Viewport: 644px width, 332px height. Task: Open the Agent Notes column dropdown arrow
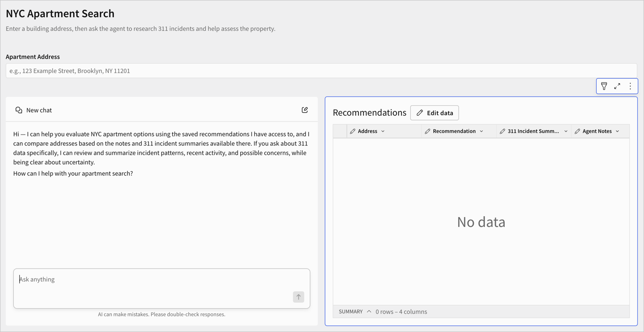617,131
